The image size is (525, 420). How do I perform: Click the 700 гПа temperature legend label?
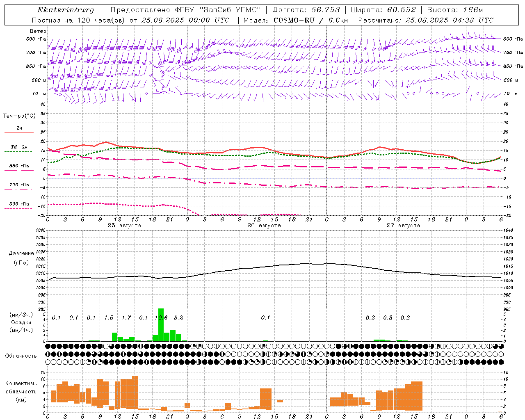click(x=19, y=185)
